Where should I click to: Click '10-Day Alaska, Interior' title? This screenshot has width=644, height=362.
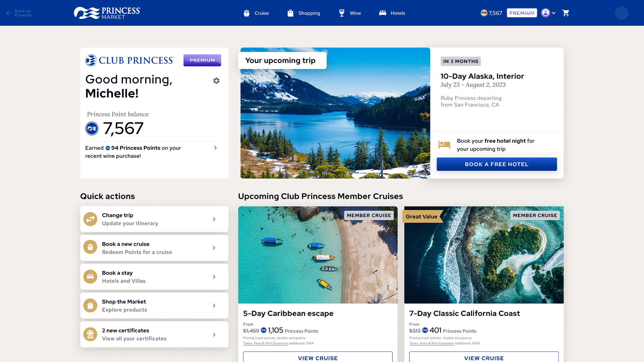(482, 76)
